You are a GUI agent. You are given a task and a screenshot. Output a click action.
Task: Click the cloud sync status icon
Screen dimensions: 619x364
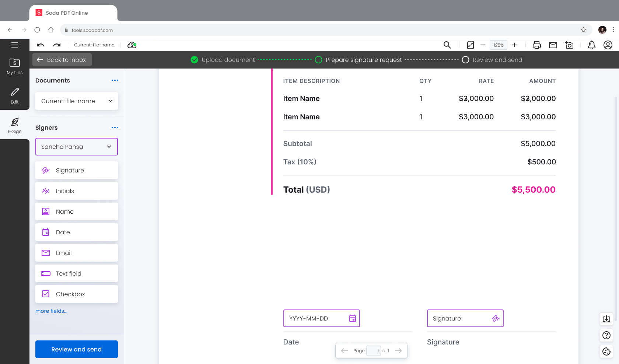point(132,45)
